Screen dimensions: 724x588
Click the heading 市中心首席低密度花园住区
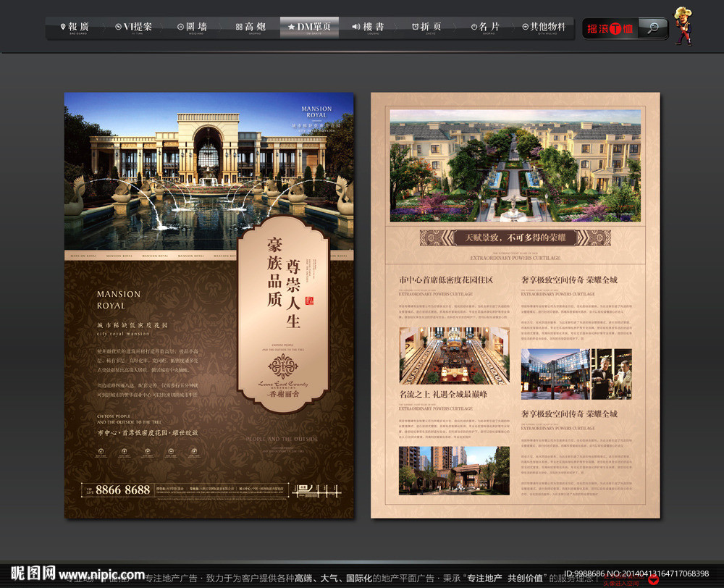[446, 280]
